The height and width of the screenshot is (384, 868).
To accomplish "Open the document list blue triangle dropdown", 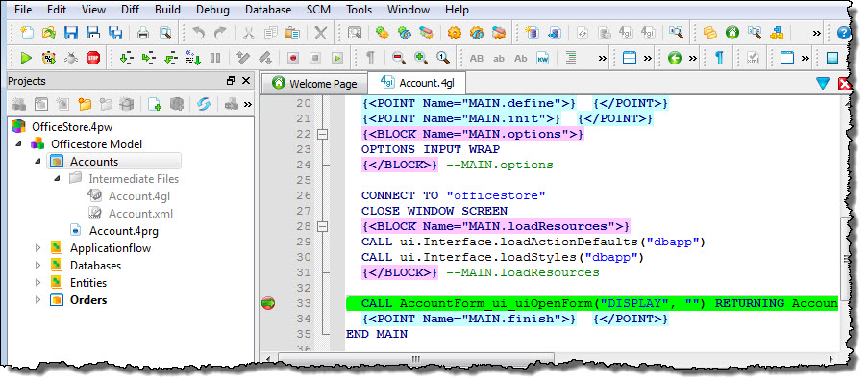I will [x=823, y=83].
